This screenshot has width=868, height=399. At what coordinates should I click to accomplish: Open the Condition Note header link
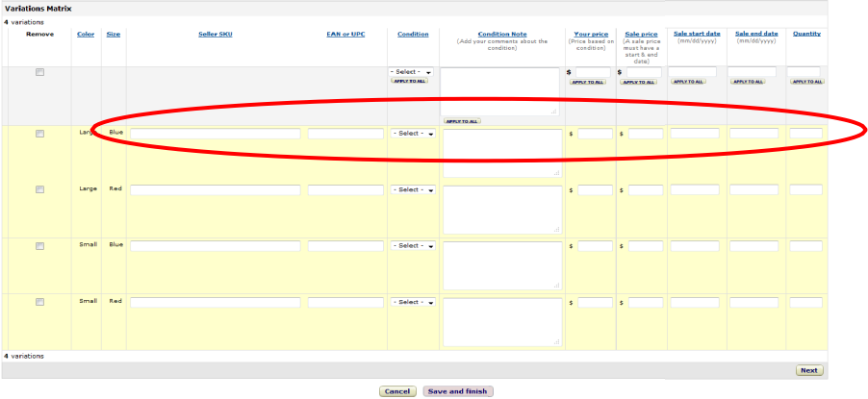click(501, 34)
